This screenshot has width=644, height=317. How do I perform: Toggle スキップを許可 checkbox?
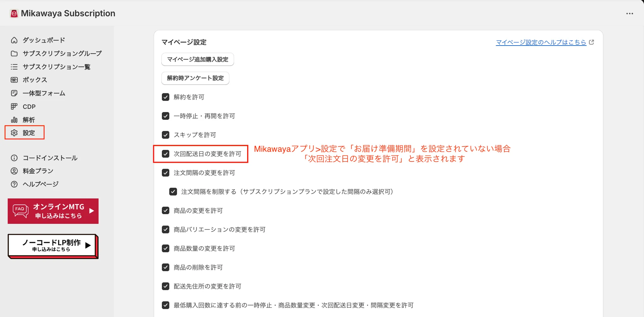pyautogui.click(x=166, y=135)
